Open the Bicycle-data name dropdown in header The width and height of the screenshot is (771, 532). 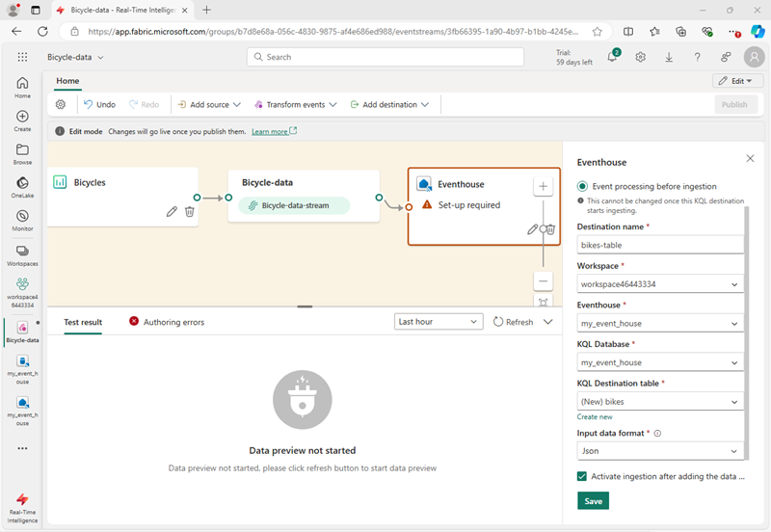75,57
